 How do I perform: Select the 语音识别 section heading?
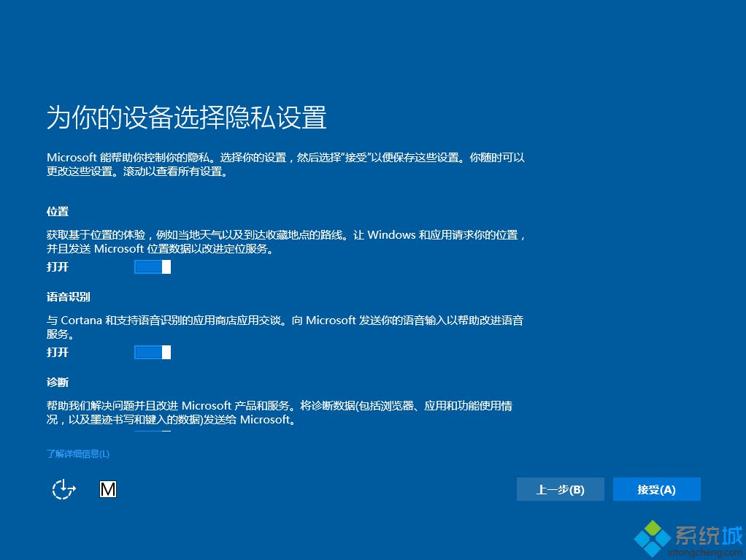(69, 296)
